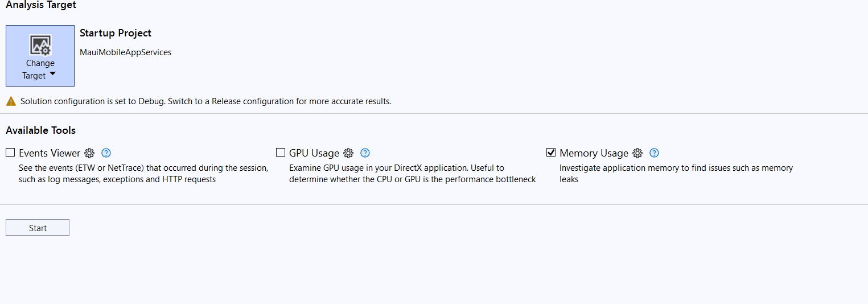
Task: Open Events Viewer help question-mark icon
Action: [x=106, y=153]
